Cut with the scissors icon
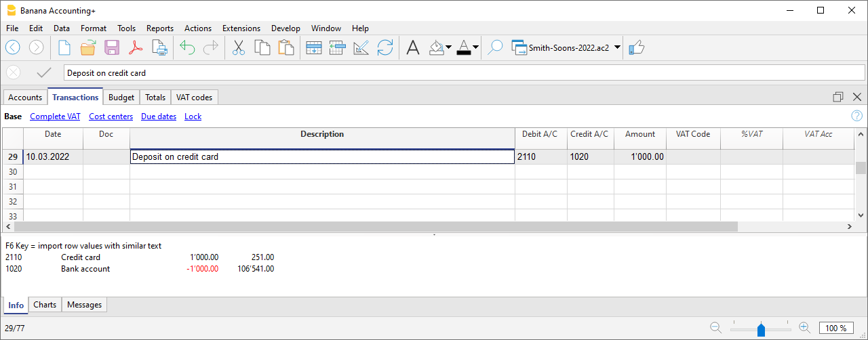 point(239,47)
